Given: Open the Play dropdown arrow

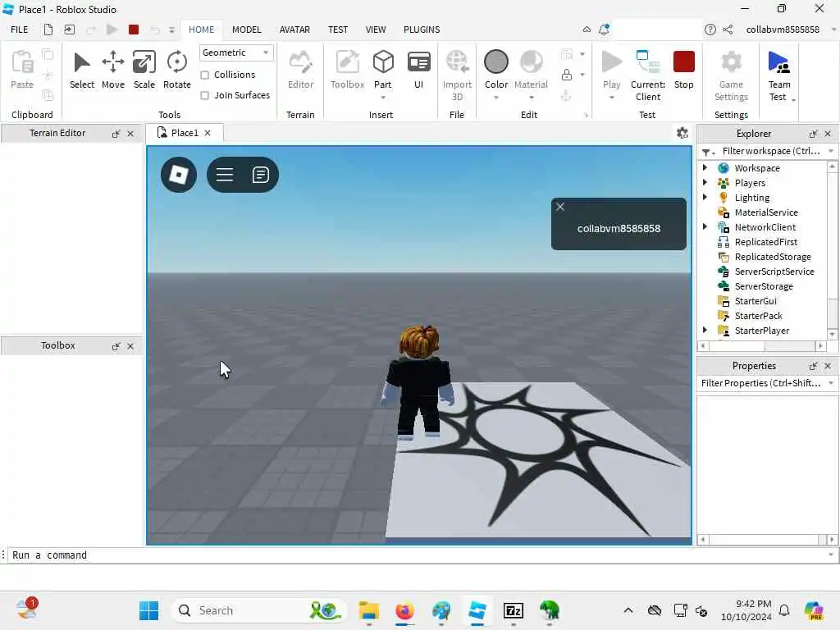Looking at the screenshot, I should [611, 98].
